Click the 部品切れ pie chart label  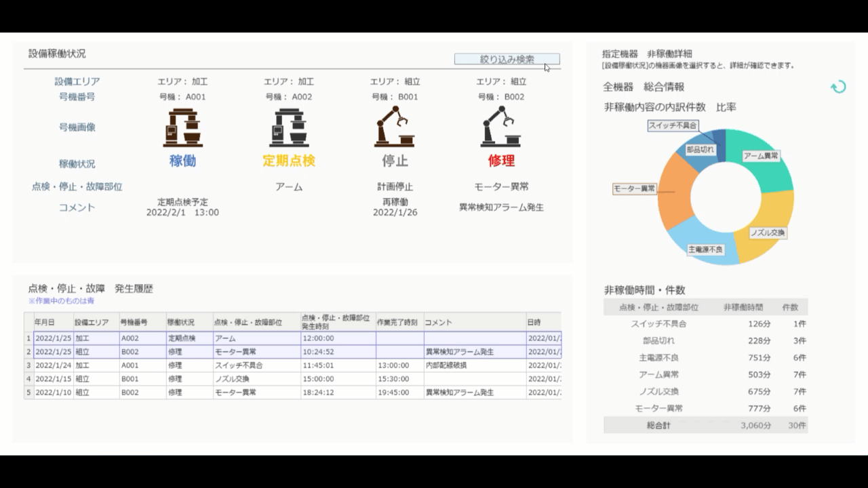click(701, 149)
